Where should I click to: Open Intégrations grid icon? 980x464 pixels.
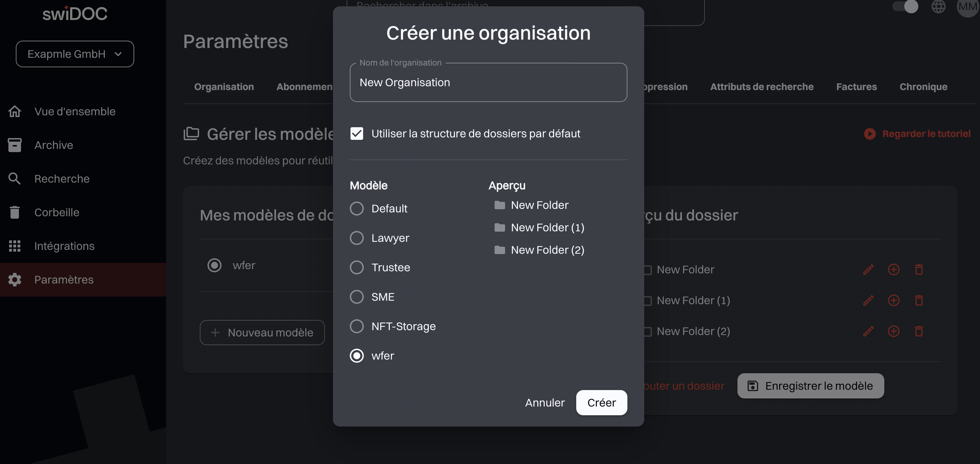(14, 246)
